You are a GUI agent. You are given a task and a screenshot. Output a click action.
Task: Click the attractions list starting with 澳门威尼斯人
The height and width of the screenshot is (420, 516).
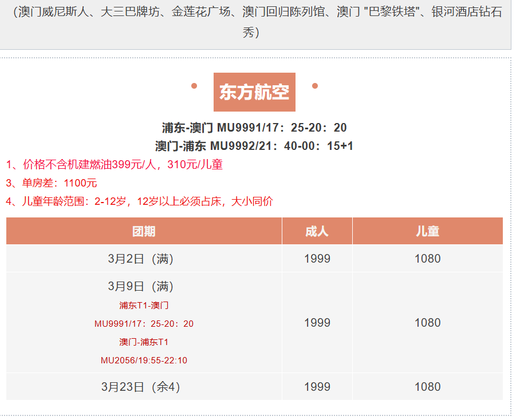pos(257,22)
